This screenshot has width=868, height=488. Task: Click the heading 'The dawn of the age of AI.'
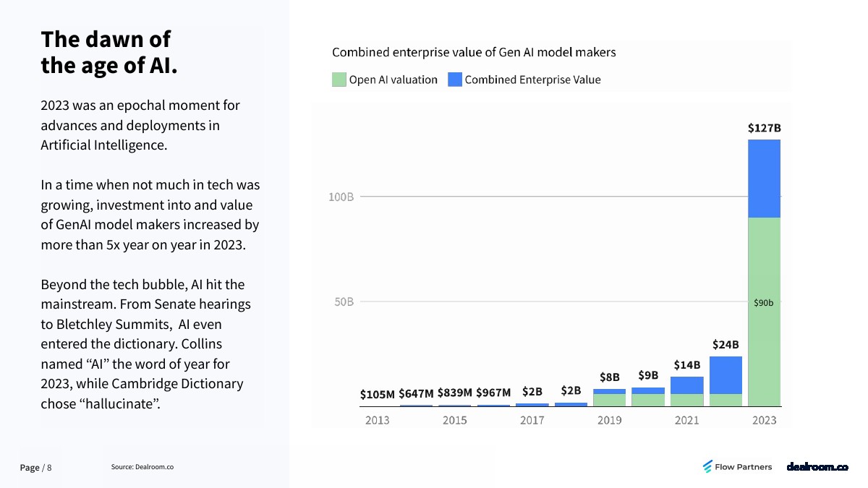(109, 52)
